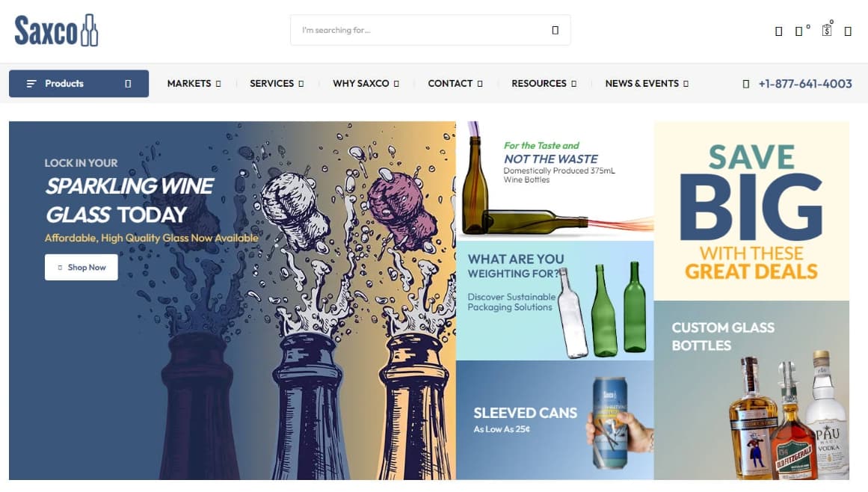868x492 pixels.
Task: Click into the 'I'm searching for...' field
Action: 421,31
